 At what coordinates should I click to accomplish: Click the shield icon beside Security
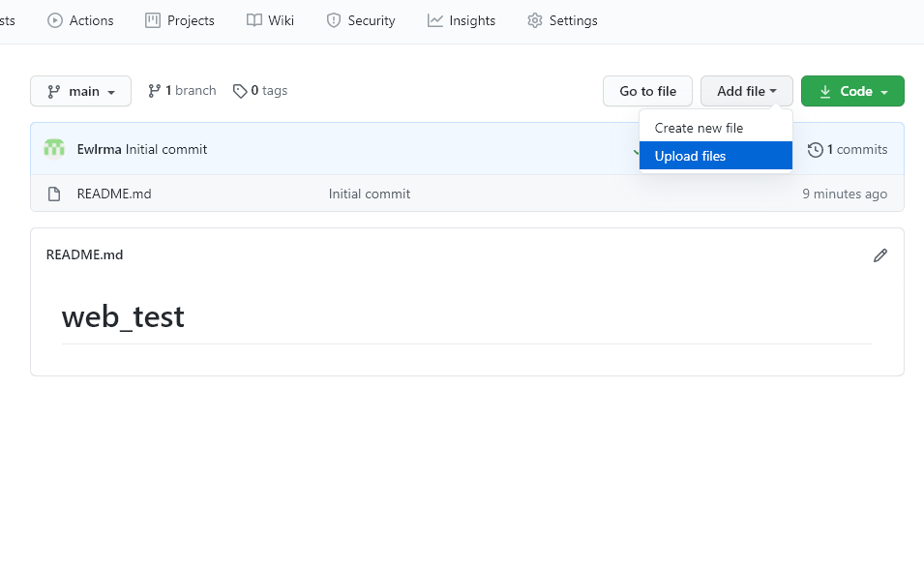pyautogui.click(x=334, y=20)
